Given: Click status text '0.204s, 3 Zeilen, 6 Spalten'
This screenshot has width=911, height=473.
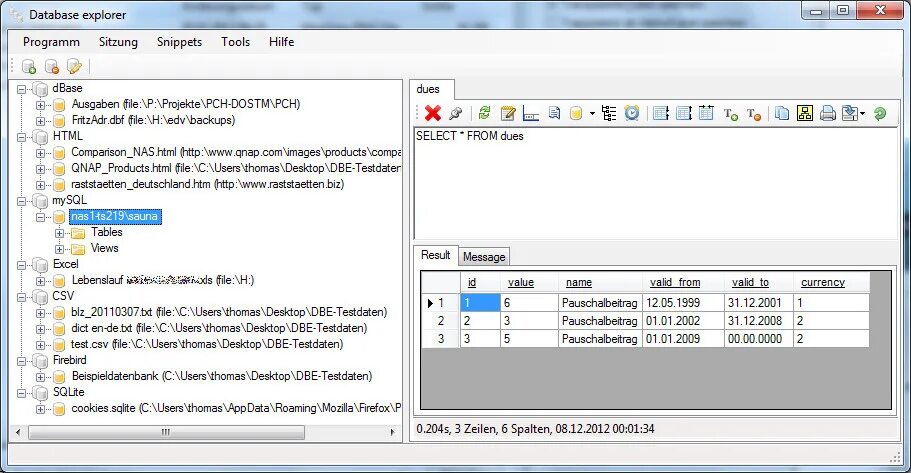Looking at the screenshot, I should [x=484, y=429].
